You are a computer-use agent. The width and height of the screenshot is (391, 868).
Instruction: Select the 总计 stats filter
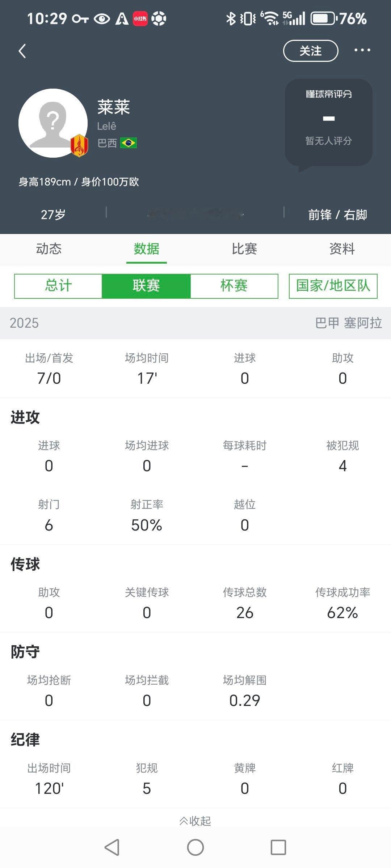coord(58,286)
